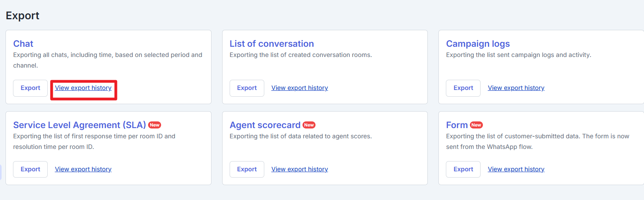Click the Agent scorecard heading
The height and width of the screenshot is (200, 644).
point(265,125)
